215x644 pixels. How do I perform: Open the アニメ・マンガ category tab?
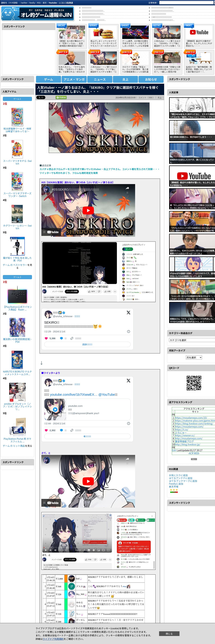point(74,79)
